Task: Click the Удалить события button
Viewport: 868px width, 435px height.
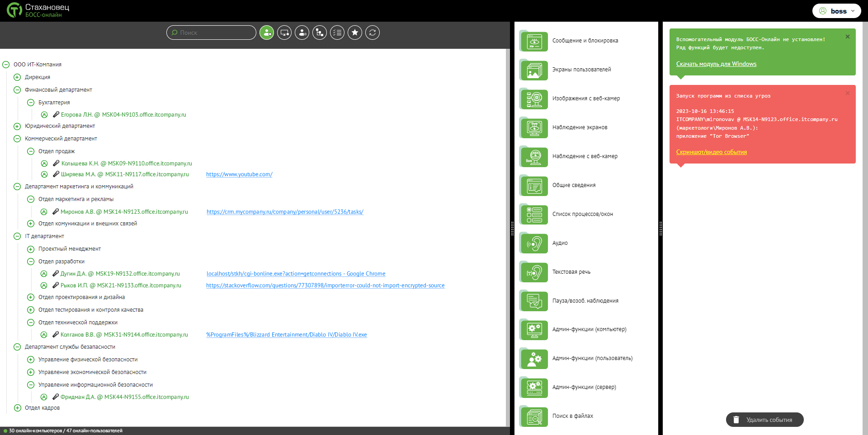Action: point(764,420)
